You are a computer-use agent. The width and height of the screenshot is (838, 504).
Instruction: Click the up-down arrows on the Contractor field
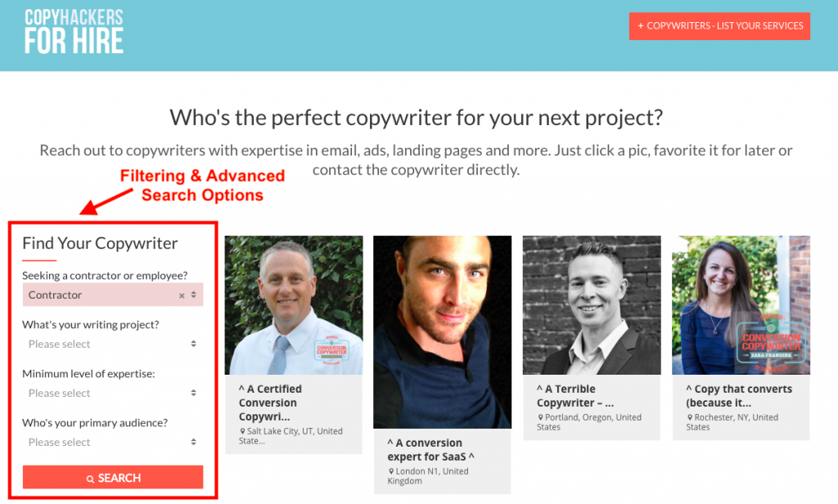[x=194, y=295]
